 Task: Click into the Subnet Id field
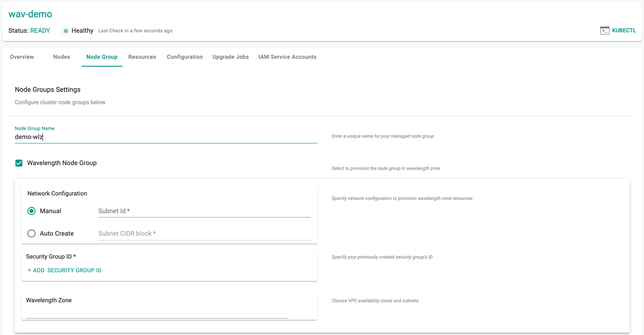tap(205, 211)
